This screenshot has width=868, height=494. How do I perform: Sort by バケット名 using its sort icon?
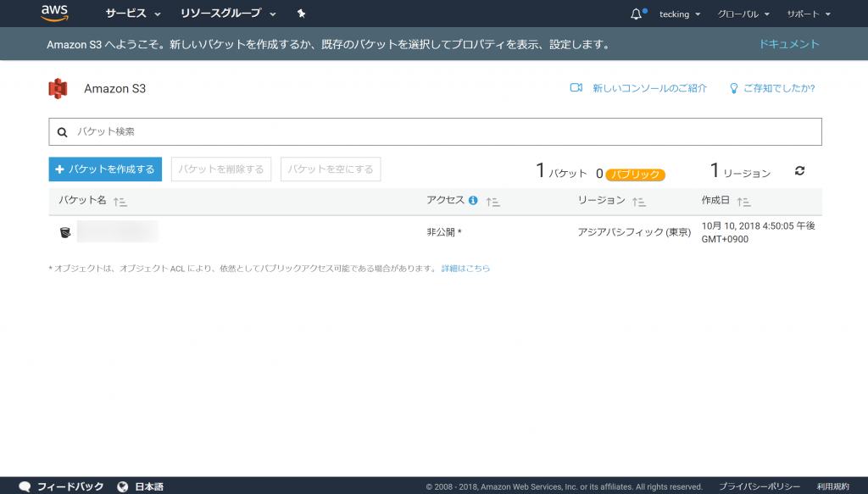pyautogui.click(x=120, y=202)
